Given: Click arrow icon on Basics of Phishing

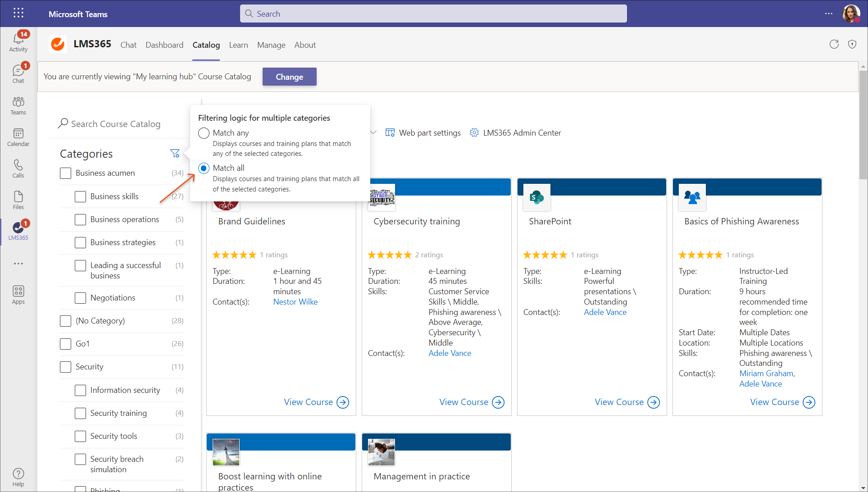Looking at the screenshot, I should 809,402.
